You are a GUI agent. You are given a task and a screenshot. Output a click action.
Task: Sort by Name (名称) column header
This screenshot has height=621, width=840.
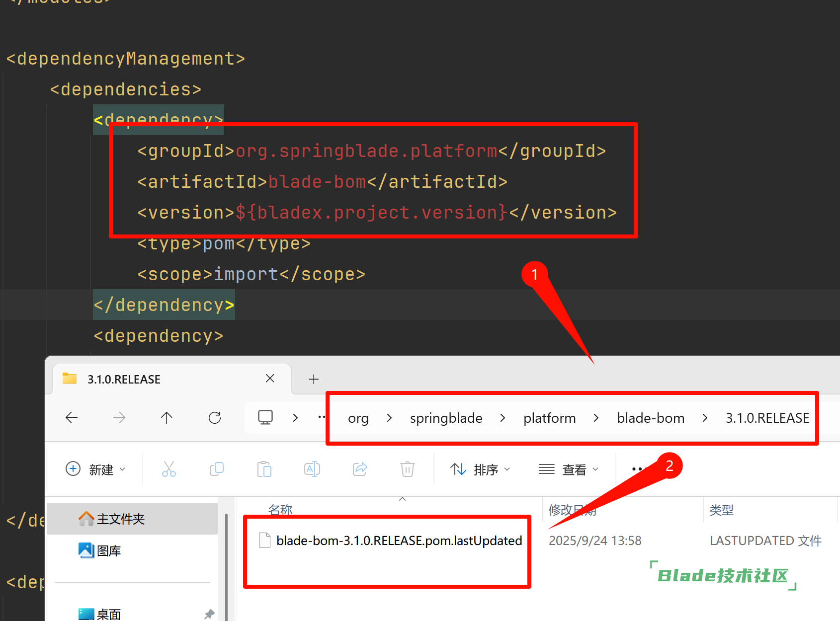click(280, 509)
